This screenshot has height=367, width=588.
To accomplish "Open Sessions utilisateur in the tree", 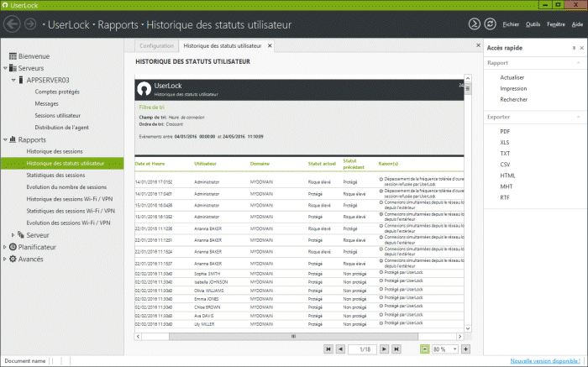I will coord(57,115).
